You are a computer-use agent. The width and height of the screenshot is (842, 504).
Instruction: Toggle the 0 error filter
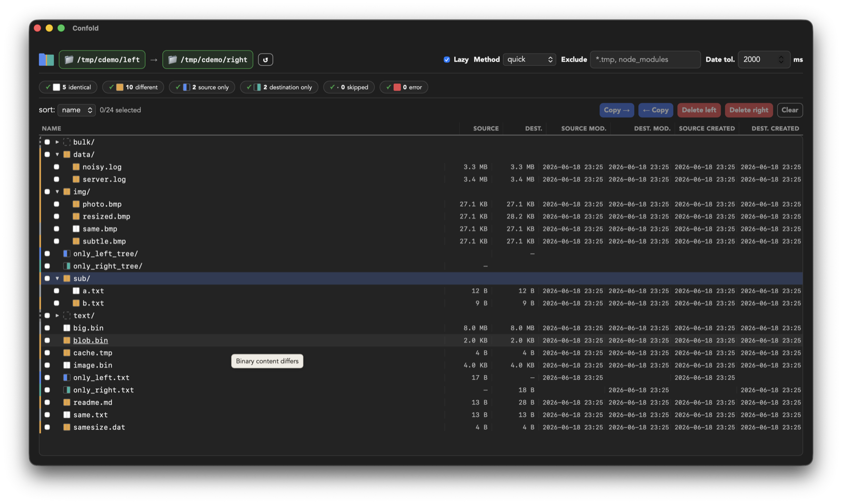pyautogui.click(x=404, y=87)
